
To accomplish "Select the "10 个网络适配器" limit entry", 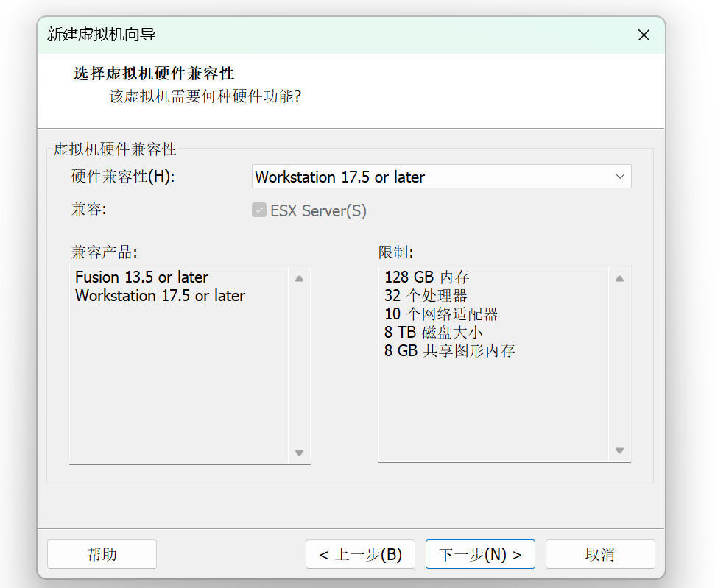I will click(441, 314).
